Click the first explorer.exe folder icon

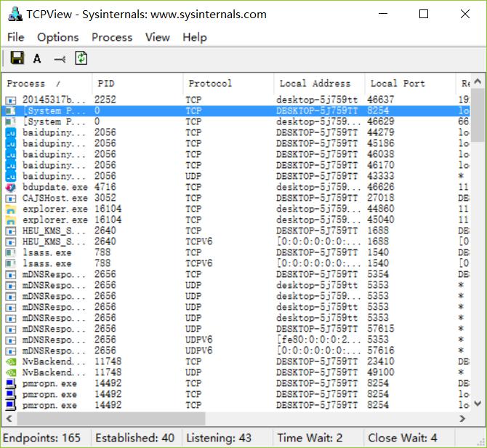pos(11,209)
